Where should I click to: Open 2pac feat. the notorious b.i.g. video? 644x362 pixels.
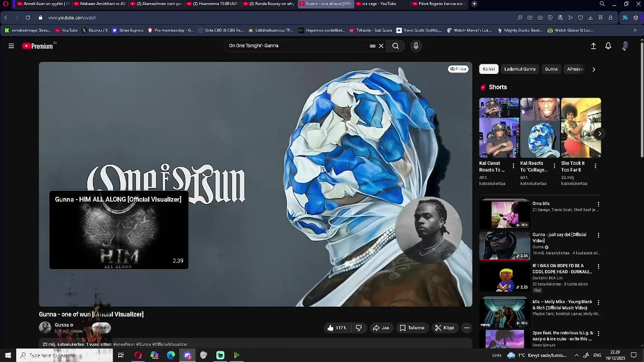505,339
